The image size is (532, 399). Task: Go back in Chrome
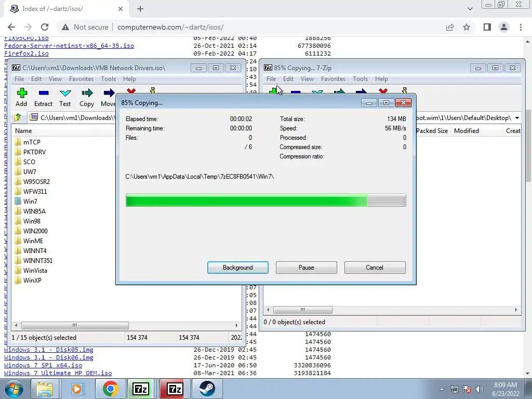[x=11, y=27]
